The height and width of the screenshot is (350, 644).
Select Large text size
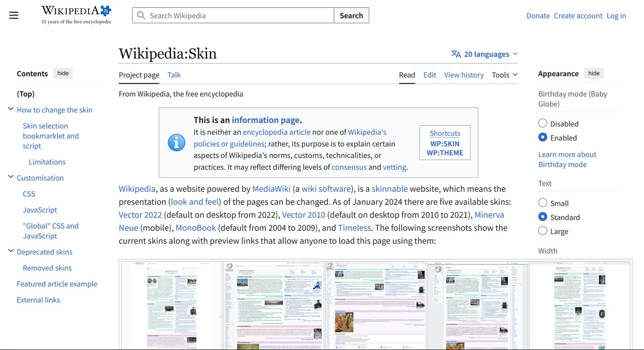click(542, 231)
